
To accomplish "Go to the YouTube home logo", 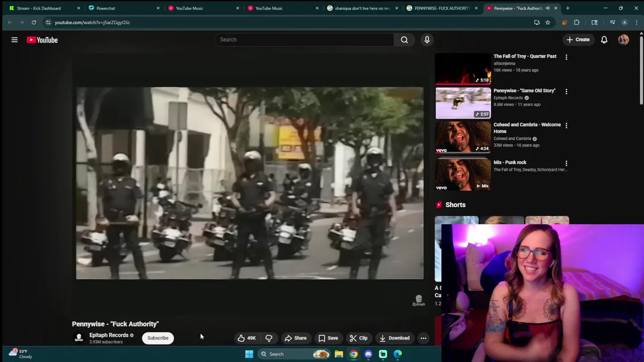I will tap(42, 40).
